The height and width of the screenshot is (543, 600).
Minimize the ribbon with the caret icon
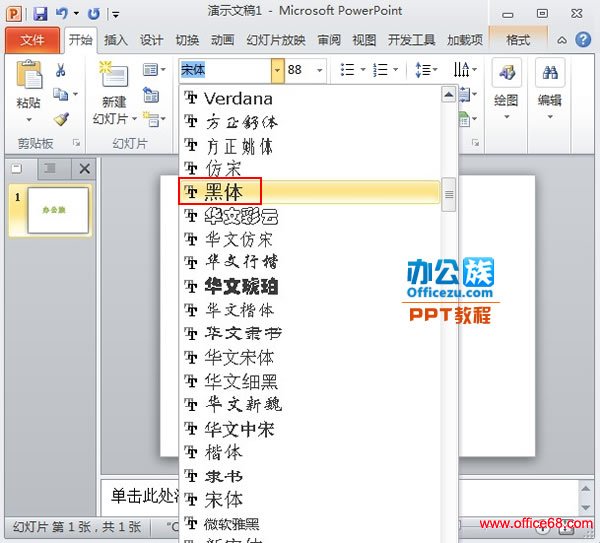(x=562, y=40)
